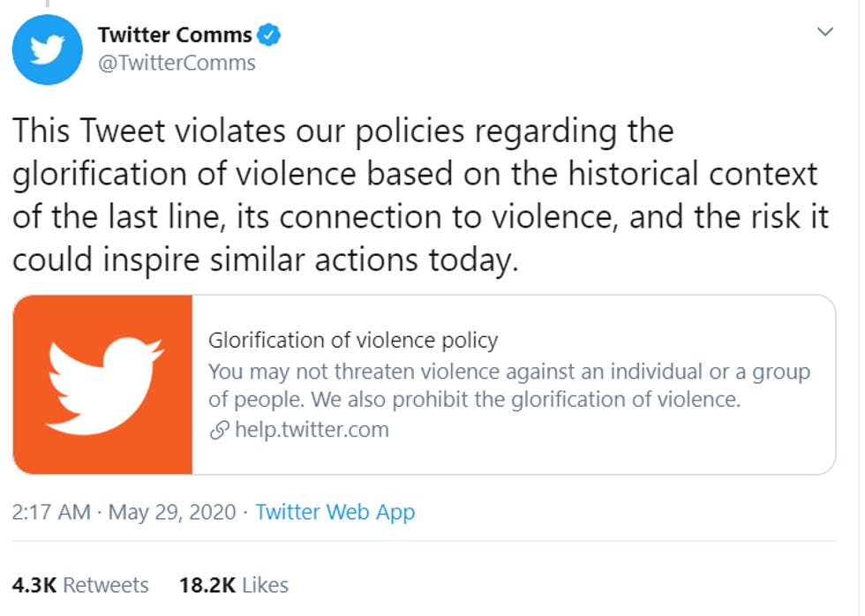Click the white bird icon inside the avatar circle

coord(48,49)
